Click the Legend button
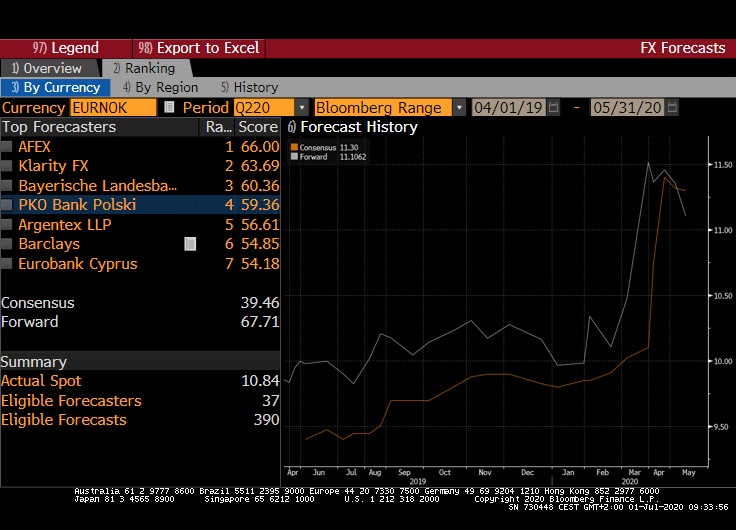 (x=66, y=48)
